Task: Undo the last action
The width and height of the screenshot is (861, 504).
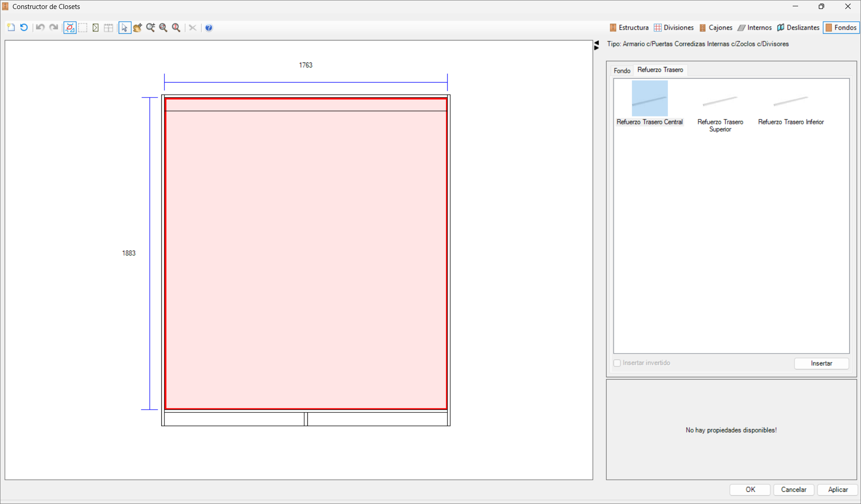Action: pos(40,27)
